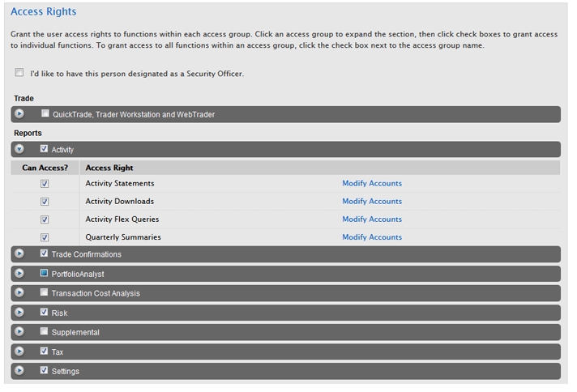Click the Risk section arrow icon
This screenshot has height=392, width=577.
tap(19, 313)
